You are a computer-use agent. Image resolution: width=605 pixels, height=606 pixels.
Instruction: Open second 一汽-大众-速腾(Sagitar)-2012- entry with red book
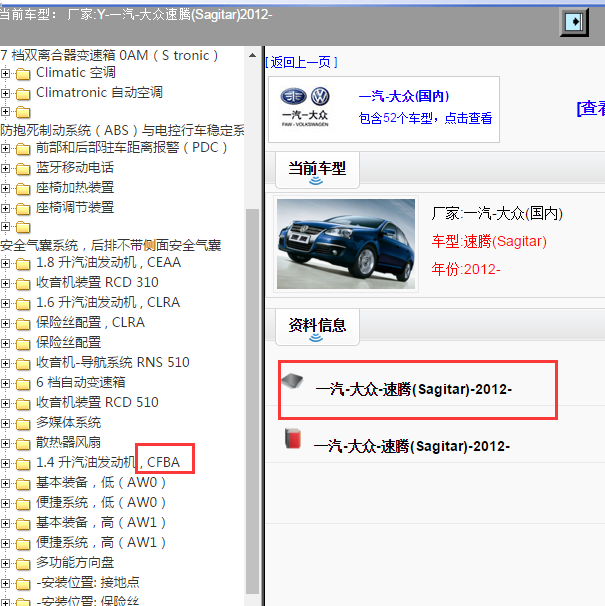click(412, 446)
